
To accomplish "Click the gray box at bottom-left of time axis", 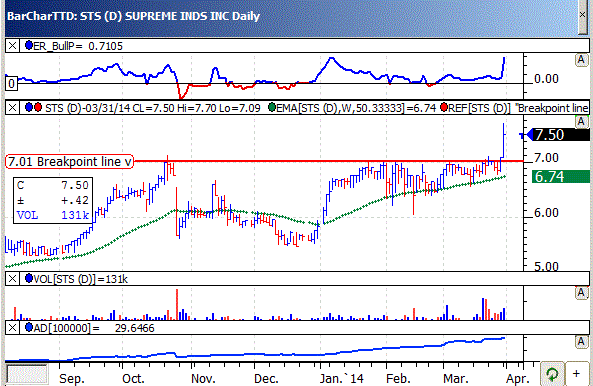I will pyautogui.click(x=27, y=374).
